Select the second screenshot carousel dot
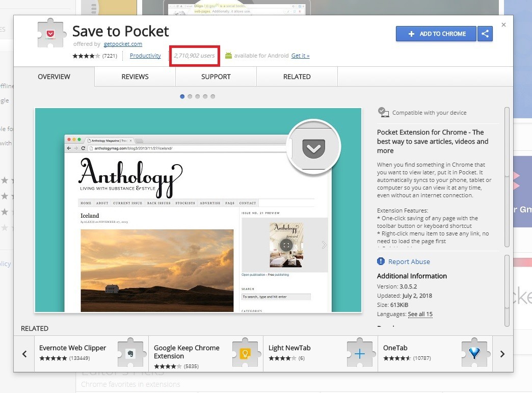Screen dimensions: 532x393 coord(190,96)
